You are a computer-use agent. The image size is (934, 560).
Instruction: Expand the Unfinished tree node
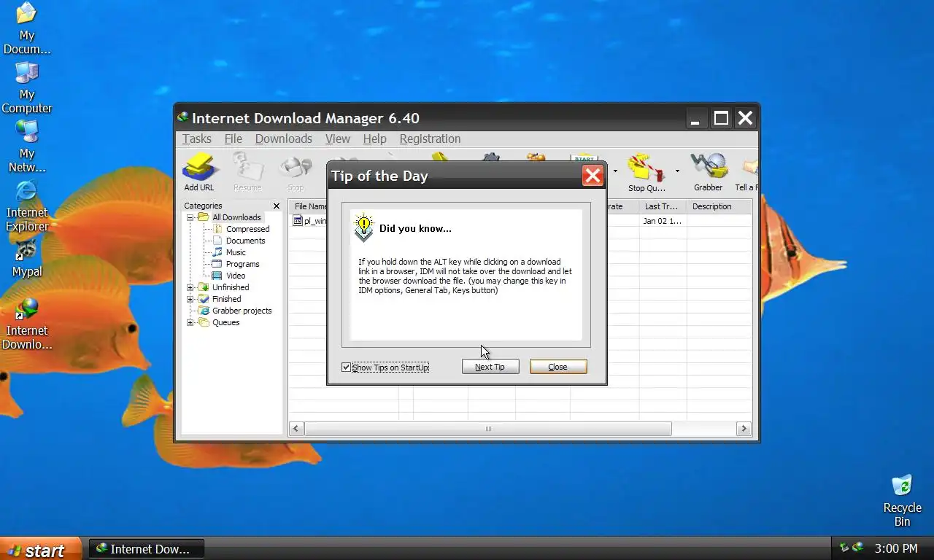click(190, 287)
